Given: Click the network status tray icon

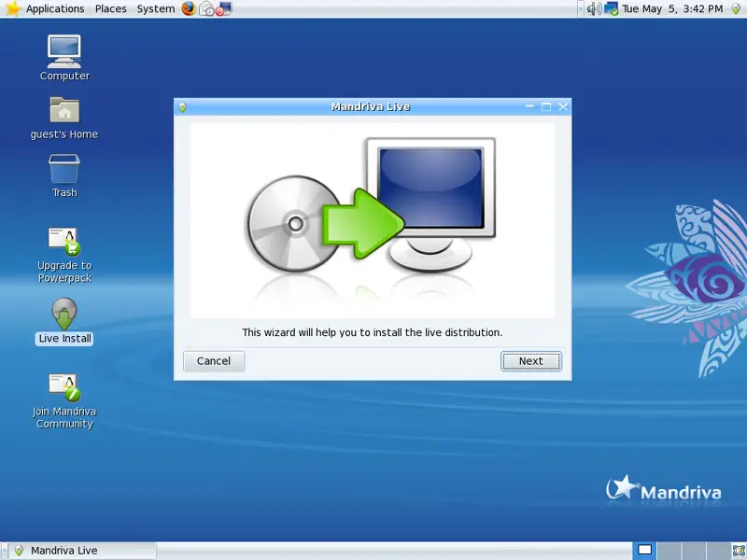Looking at the screenshot, I should click(x=611, y=8).
